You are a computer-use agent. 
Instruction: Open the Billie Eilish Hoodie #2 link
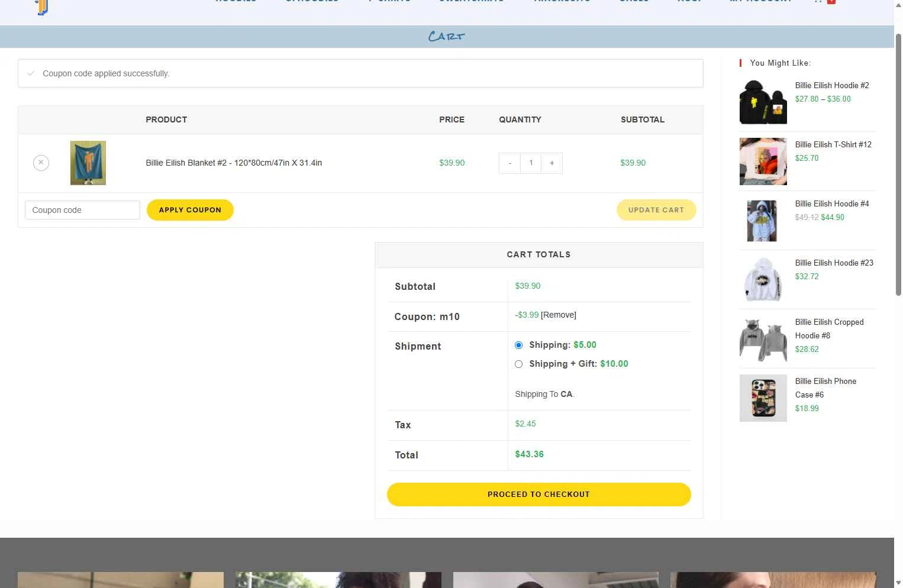point(832,85)
